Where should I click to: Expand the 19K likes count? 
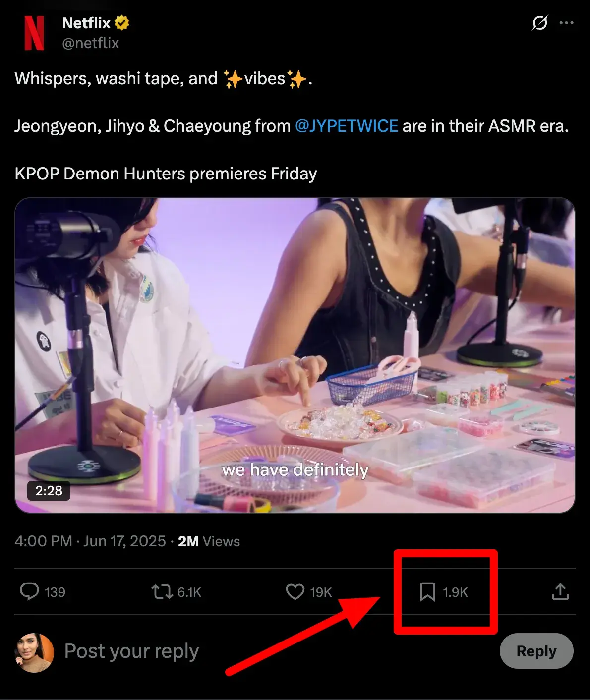pyautogui.click(x=320, y=592)
